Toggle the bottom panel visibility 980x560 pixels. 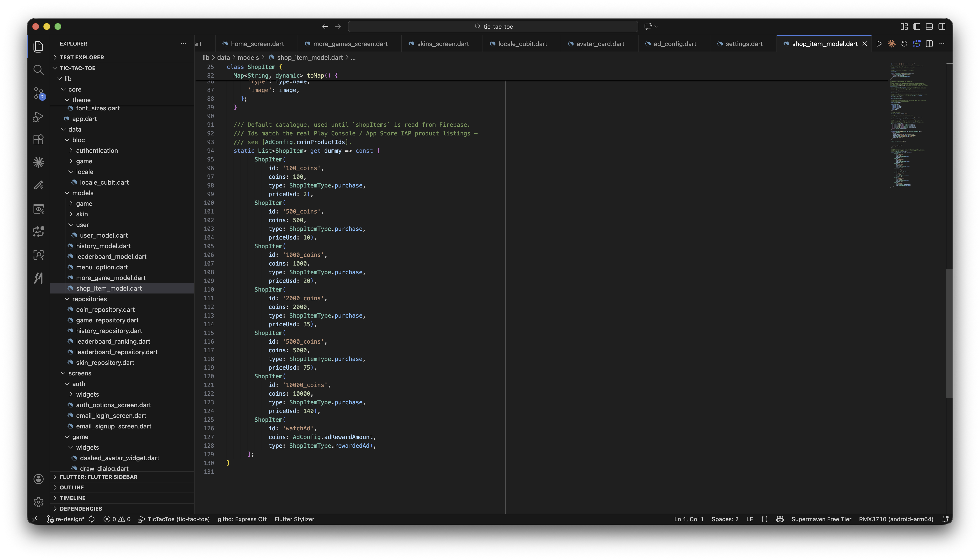(929, 27)
